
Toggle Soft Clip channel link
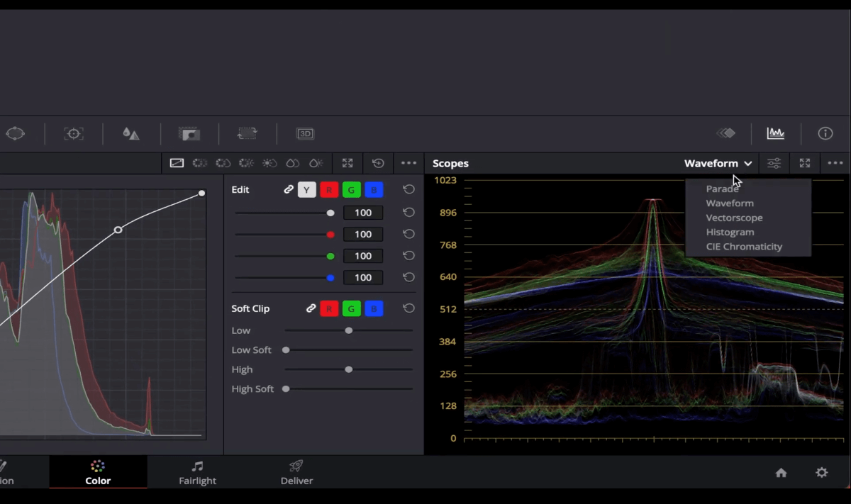click(311, 308)
